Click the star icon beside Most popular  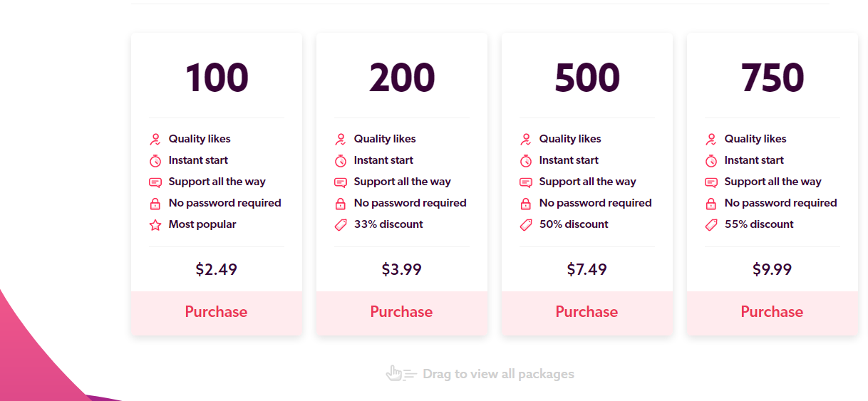click(x=155, y=225)
